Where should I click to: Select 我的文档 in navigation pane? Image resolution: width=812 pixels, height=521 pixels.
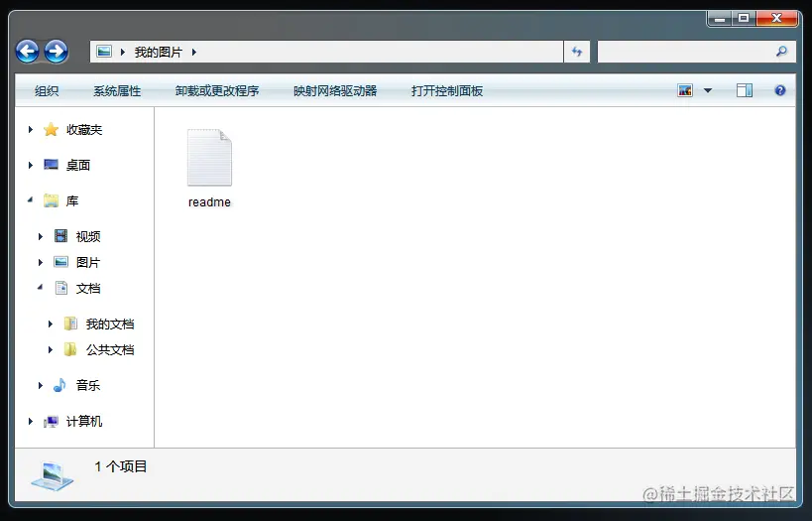pyautogui.click(x=110, y=325)
